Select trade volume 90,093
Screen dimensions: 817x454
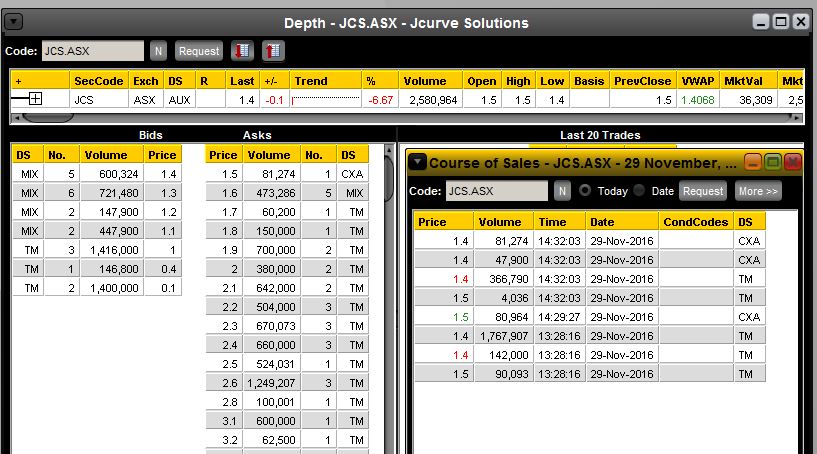(512, 374)
